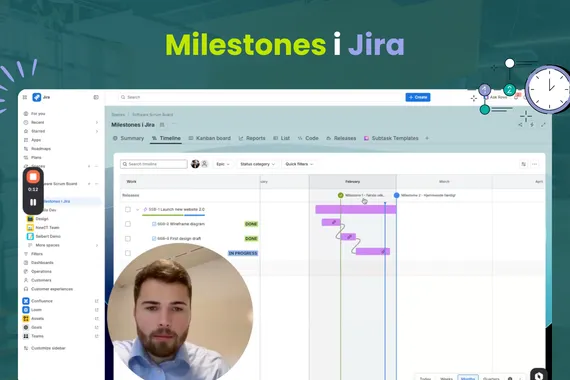This screenshot has width=570, height=380.
Task: Add a new tab with plus icon
Action: click(427, 138)
